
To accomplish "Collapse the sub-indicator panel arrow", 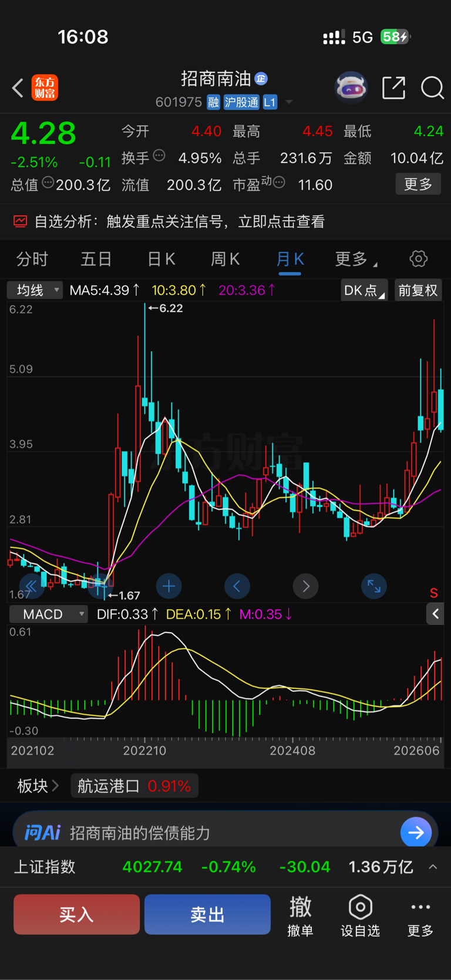I will coord(435,614).
